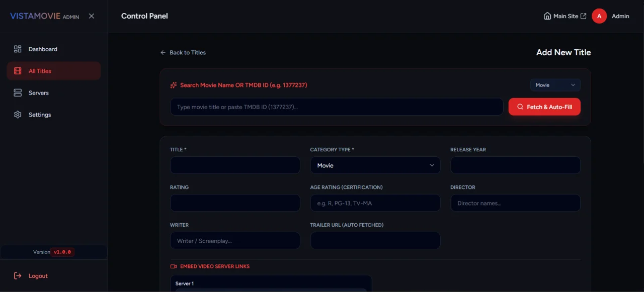Click the Control Panel heading

144,16
